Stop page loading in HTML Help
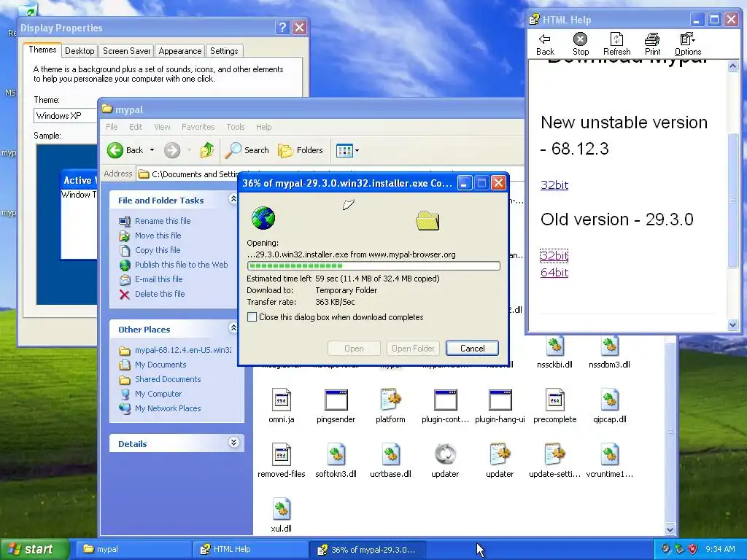The width and height of the screenshot is (747, 560). click(x=580, y=44)
